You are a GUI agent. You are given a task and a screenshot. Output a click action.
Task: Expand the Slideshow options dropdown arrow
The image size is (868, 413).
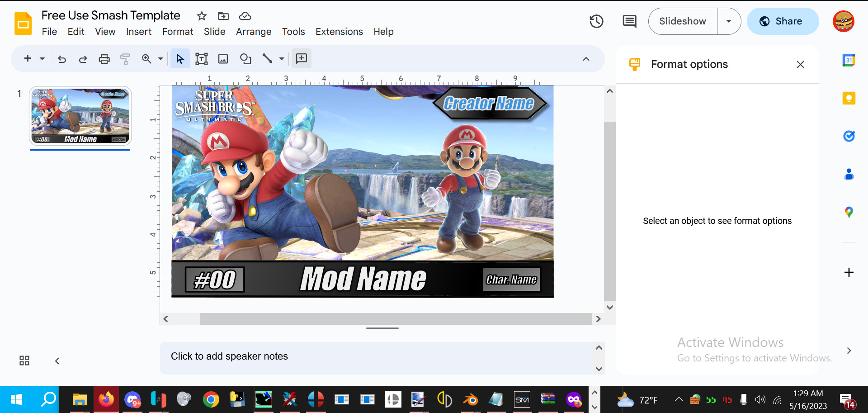(x=729, y=21)
